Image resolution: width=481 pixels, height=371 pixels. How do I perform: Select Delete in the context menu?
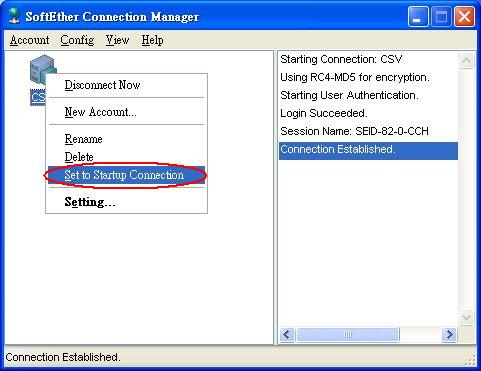[x=126, y=157]
